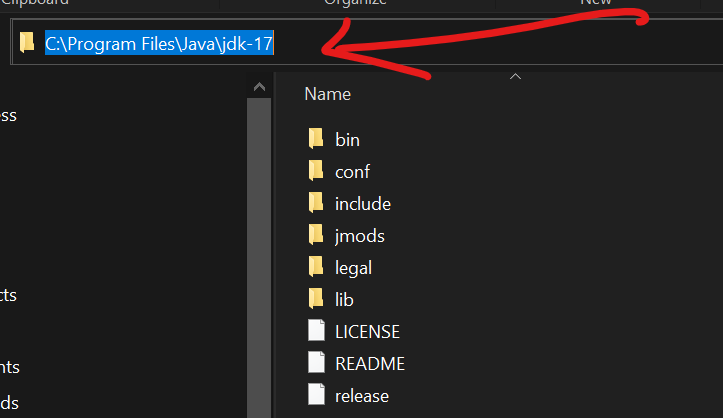Select the legal folder icon
Screen dimensions: 723x418
point(316,267)
